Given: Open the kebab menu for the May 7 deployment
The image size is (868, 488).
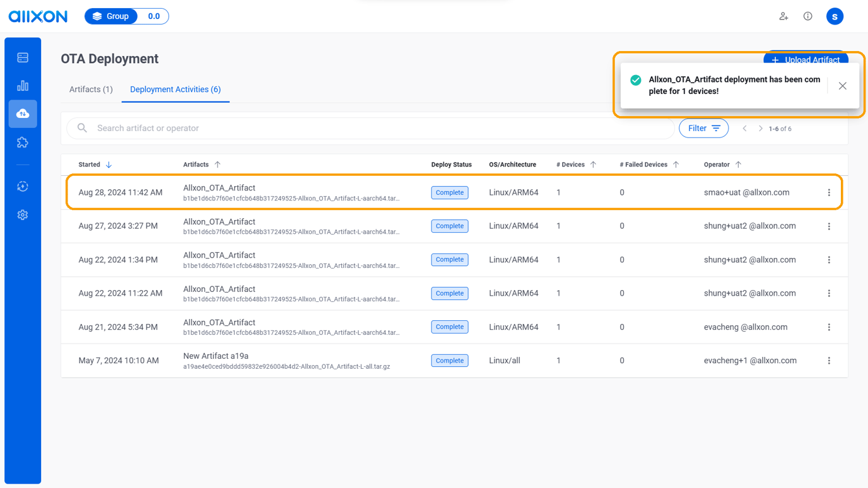Looking at the screenshot, I should click(829, 360).
